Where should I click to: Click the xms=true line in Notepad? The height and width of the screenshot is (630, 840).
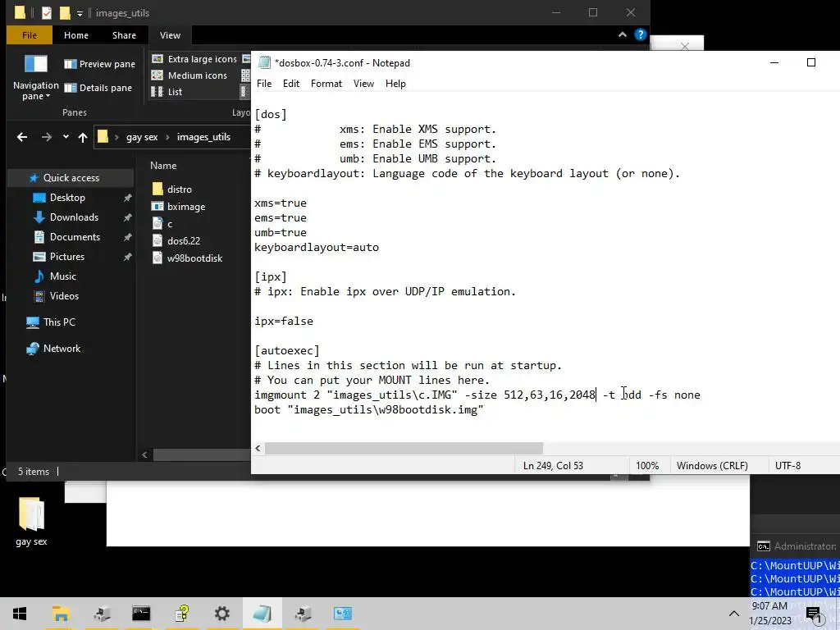coord(281,203)
